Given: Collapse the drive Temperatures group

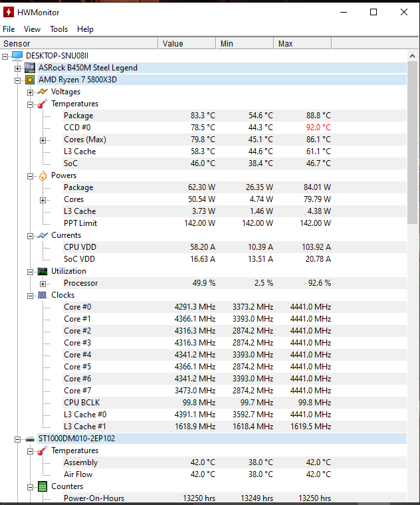Looking at the screenshot, I should tap(30, 451).
